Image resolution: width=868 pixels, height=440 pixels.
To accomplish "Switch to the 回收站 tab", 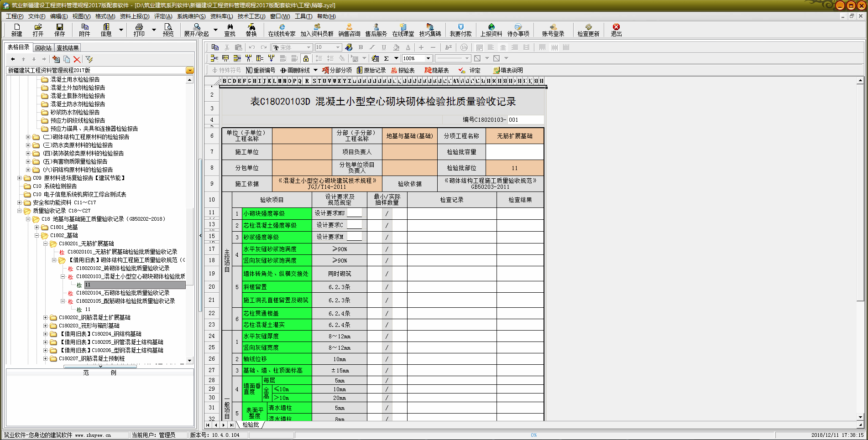I will (43, 48).
